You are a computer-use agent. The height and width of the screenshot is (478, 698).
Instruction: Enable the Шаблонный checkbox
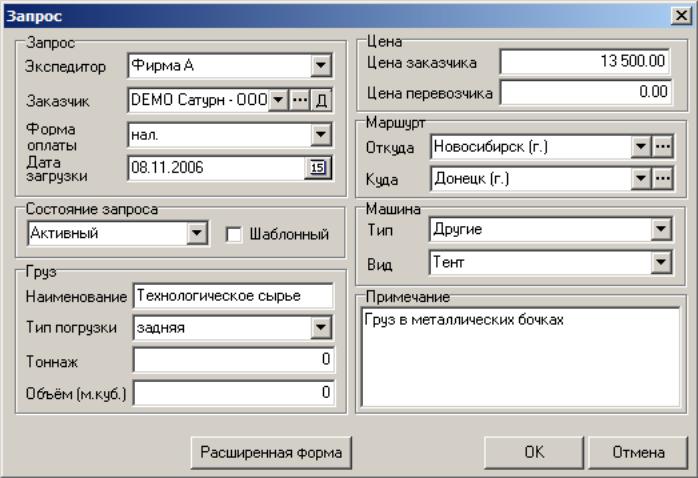234,235
